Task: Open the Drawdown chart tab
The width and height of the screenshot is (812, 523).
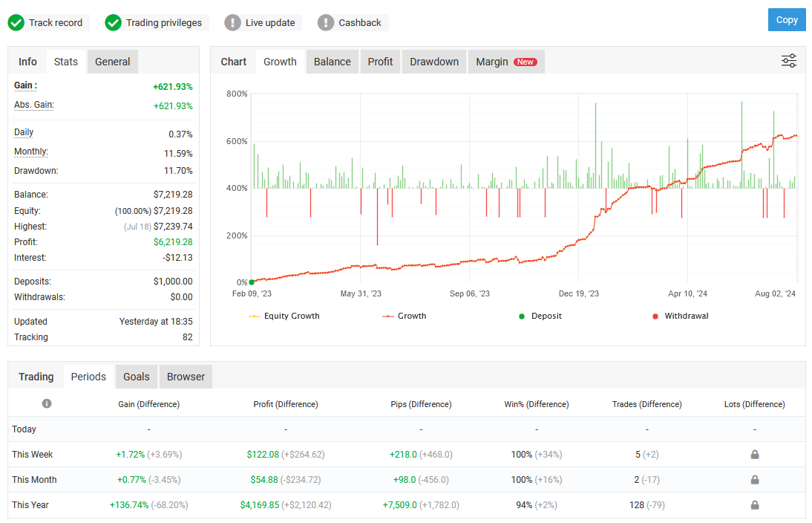Action: pyautogui.click(x=434, y=62)
